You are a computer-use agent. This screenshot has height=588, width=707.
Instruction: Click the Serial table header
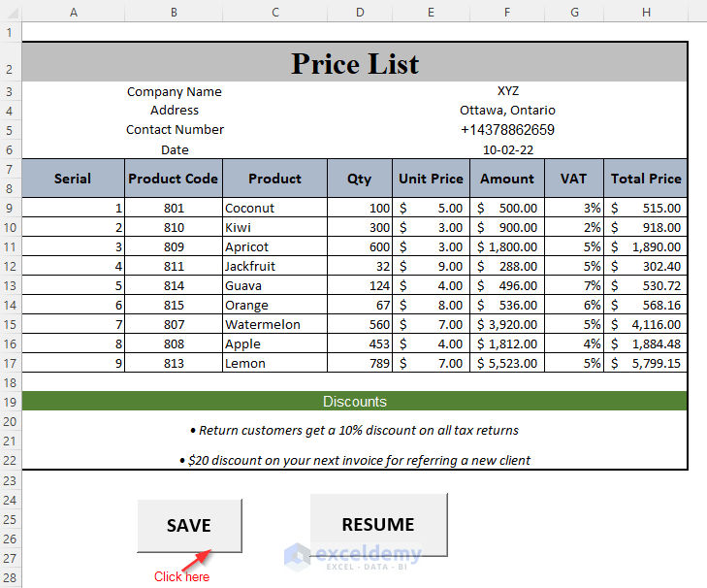pyautogui.click(x=73, y=179)
